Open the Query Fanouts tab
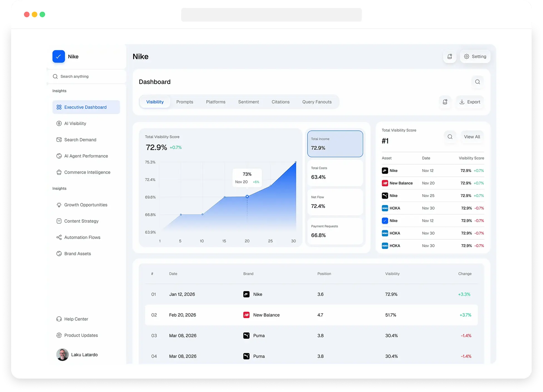 pos(317,102)
